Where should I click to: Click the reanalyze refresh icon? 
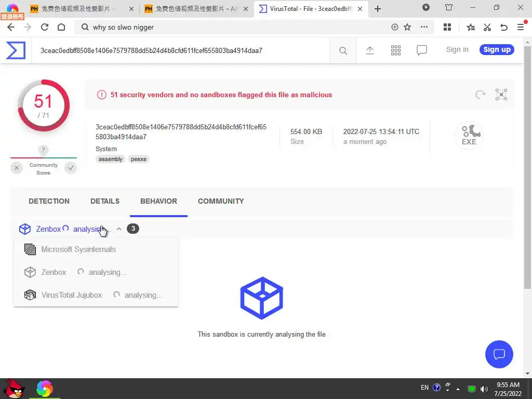pyautogui.click(x=480, y=95)
